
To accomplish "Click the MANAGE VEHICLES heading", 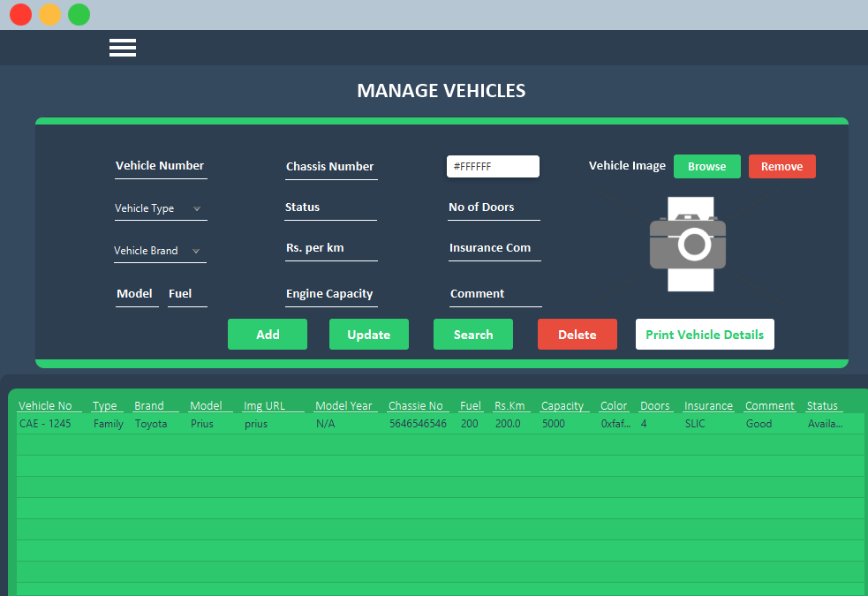I will point(442,91).
